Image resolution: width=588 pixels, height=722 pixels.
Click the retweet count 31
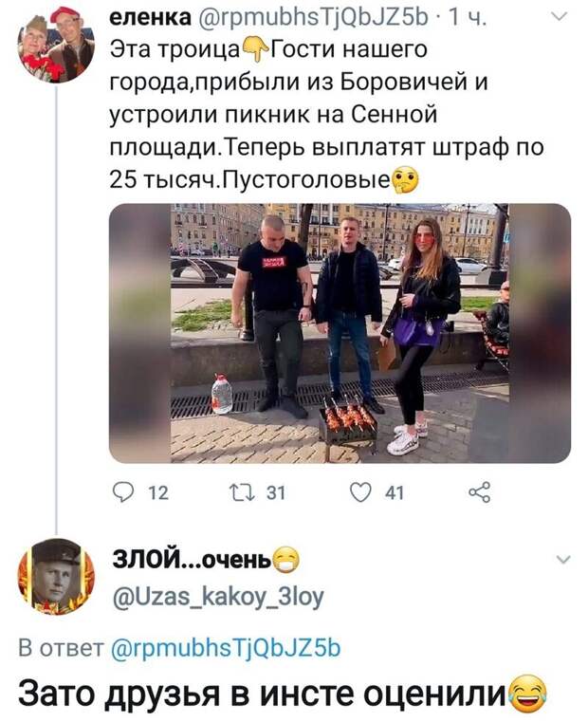(x=276, y=493)
